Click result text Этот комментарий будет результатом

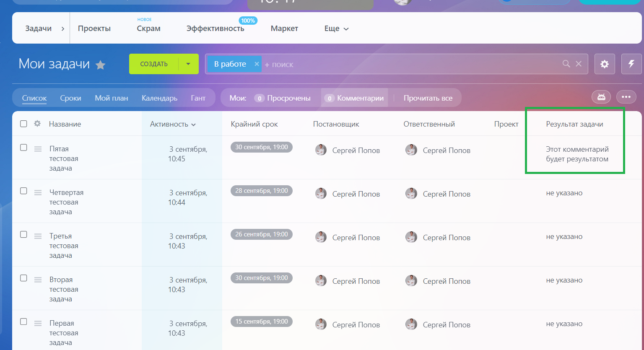577,154
